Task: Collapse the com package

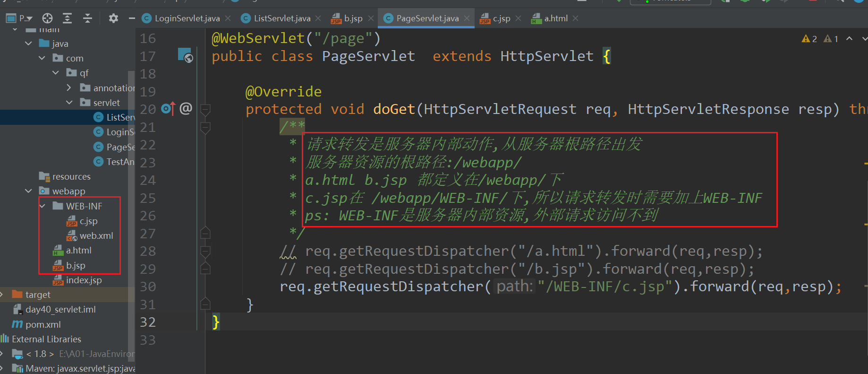Action: point(42,58)
